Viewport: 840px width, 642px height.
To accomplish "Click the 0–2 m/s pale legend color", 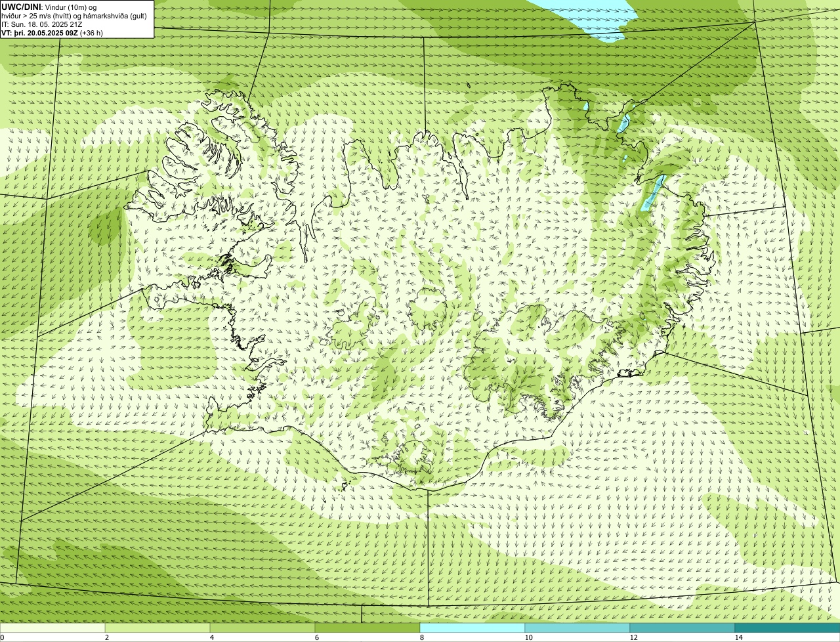I will pos(52,628).
